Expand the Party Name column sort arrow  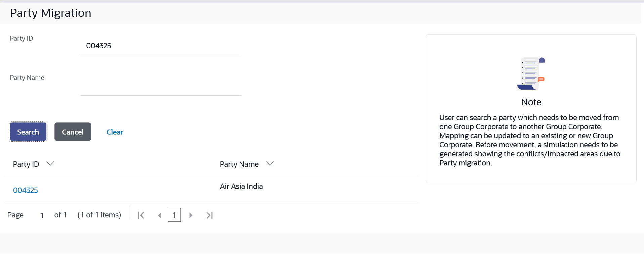[270, 164]
